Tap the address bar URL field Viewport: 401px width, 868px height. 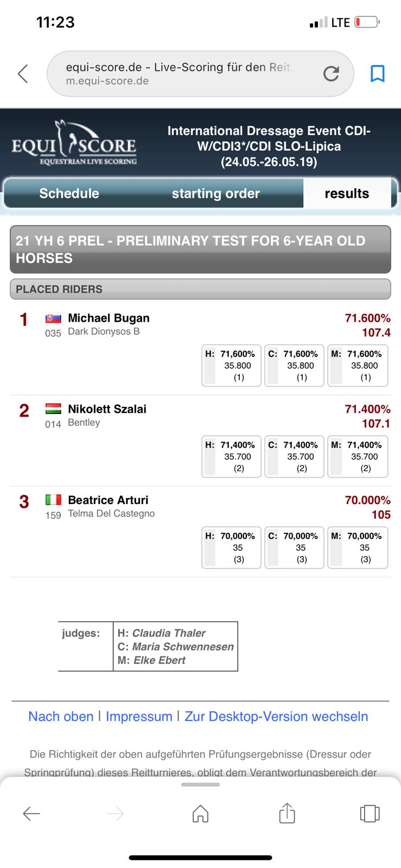tap(184, 74)
